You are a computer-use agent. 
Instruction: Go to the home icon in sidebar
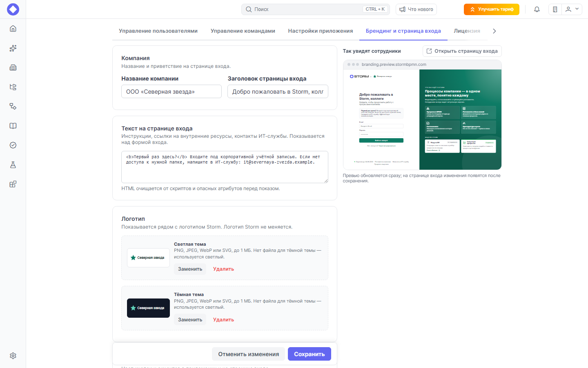(x=13, y=29)
